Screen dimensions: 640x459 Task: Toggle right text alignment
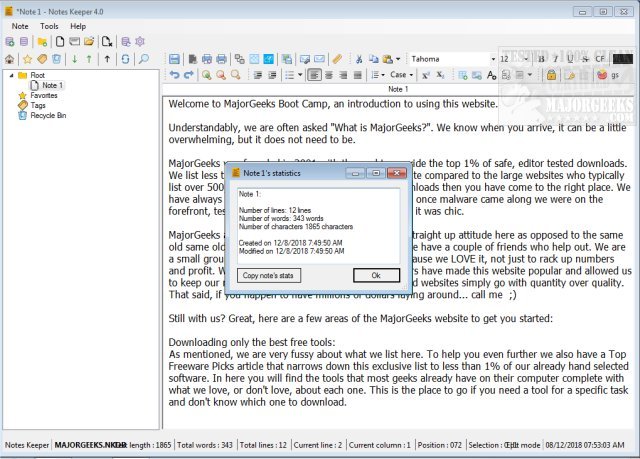pyautogui.click(x=343, y=75)
